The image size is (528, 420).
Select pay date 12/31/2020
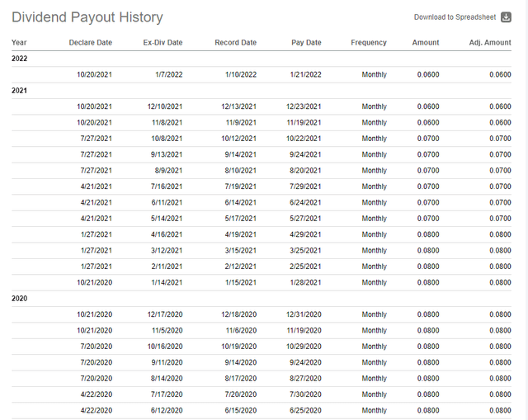coord(304,314)
